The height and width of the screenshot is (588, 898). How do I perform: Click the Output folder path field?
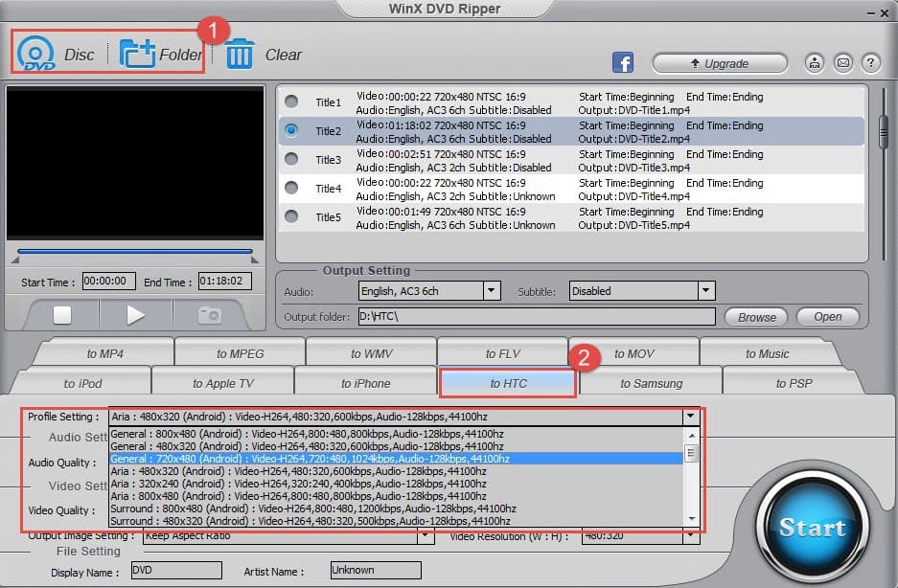(537, 316)
